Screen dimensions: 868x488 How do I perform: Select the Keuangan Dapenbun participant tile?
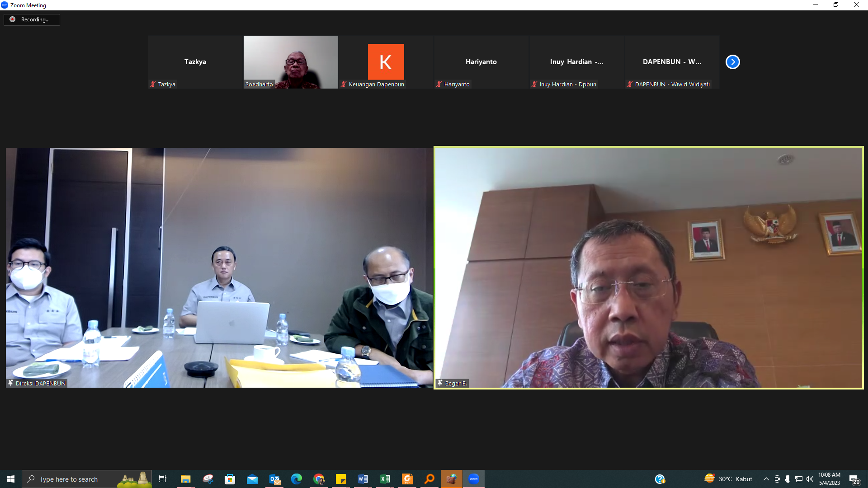point(386,62)
